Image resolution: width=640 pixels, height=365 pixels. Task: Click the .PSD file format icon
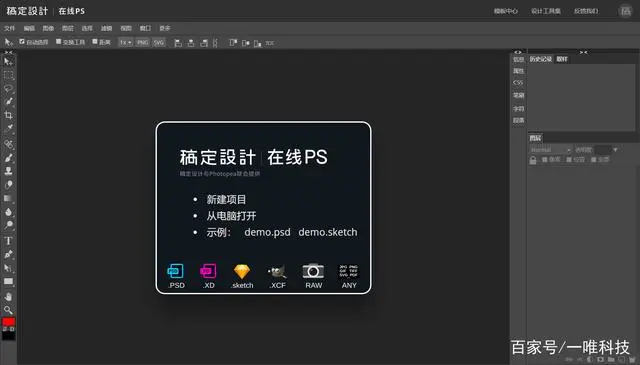pyautogui.click(x=176, y=272)
